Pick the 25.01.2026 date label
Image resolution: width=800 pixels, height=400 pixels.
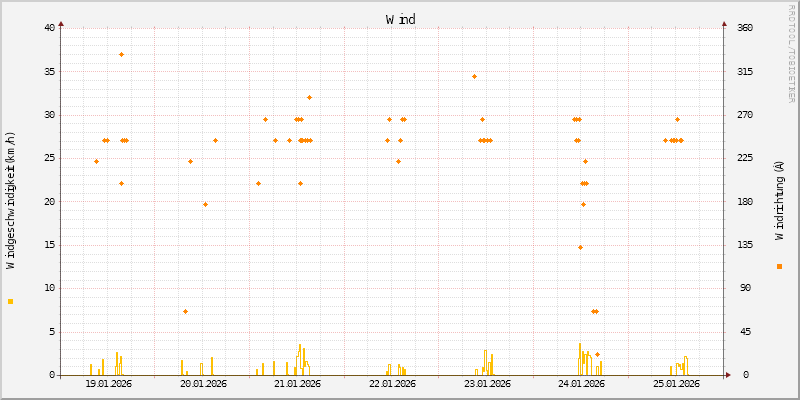coord(675,383)
